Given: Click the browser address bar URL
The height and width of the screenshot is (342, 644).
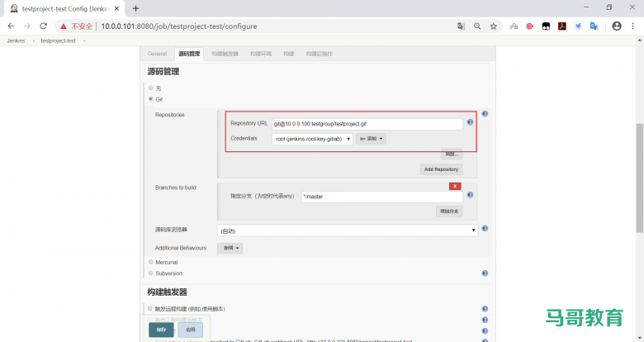Looking at the screenshot, I should click(179, 26).
